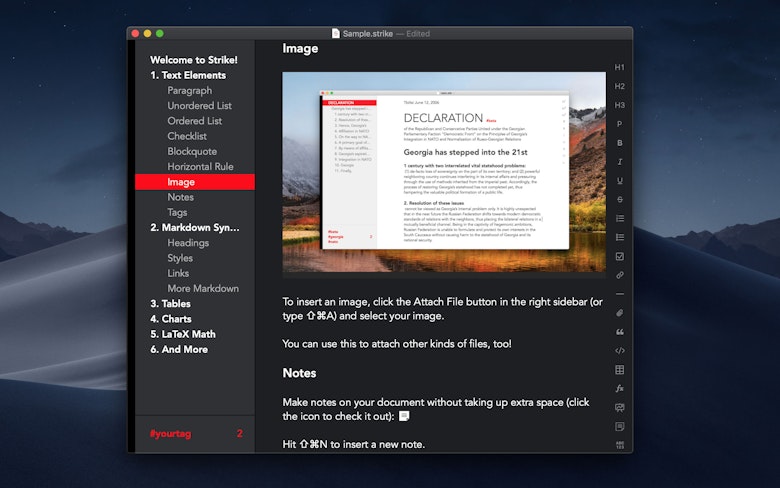Screen dimensions: 780x488
Task: Click the Attach File paperclip icon
Action: point(619,313)
